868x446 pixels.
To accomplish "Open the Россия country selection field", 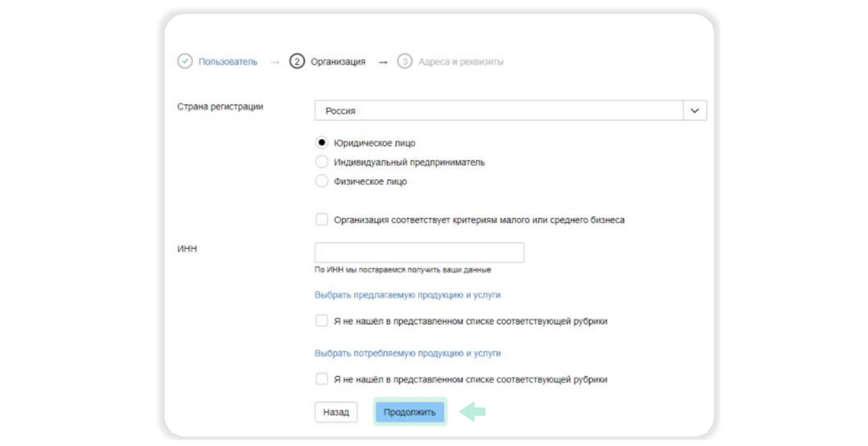I will point(499,111).
